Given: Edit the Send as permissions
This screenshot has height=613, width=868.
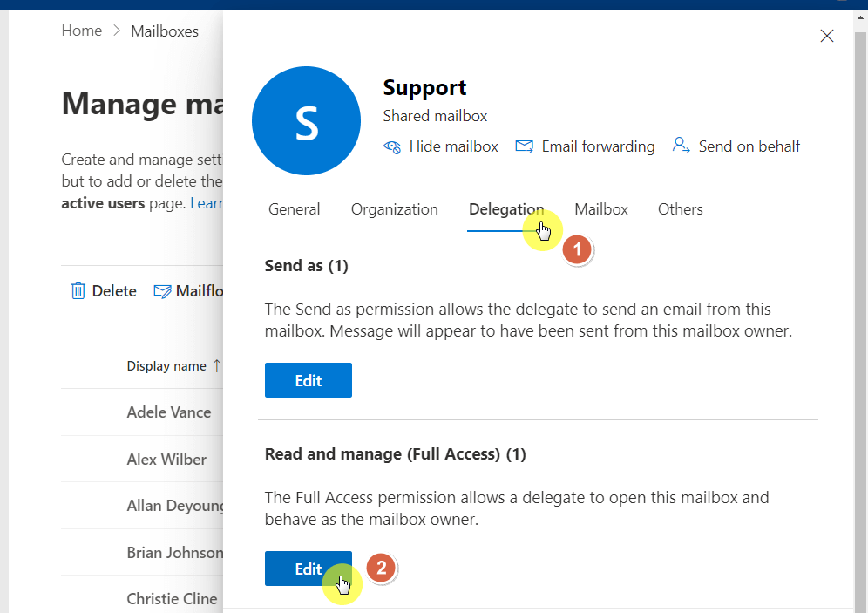Looking at the screenshot, I should (309, 380).
